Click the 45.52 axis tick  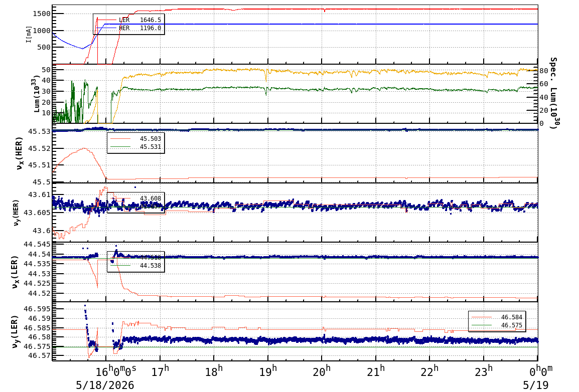point(39,148)
